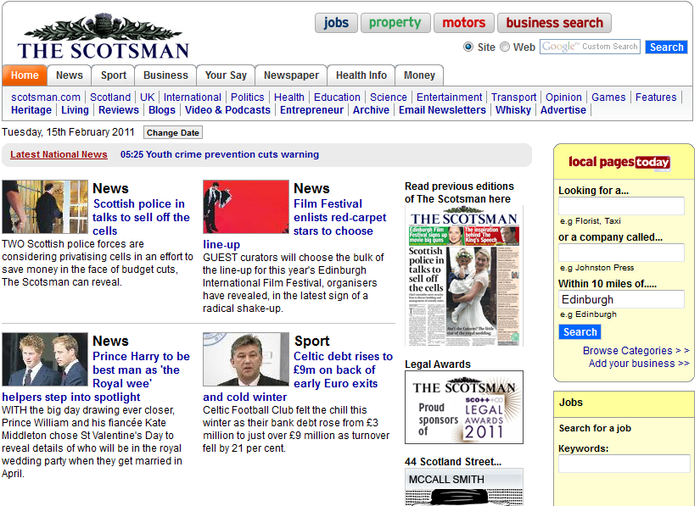Open the International sub-menu link
The height and width of the screenshot is (506, 700).
(192, 97)
